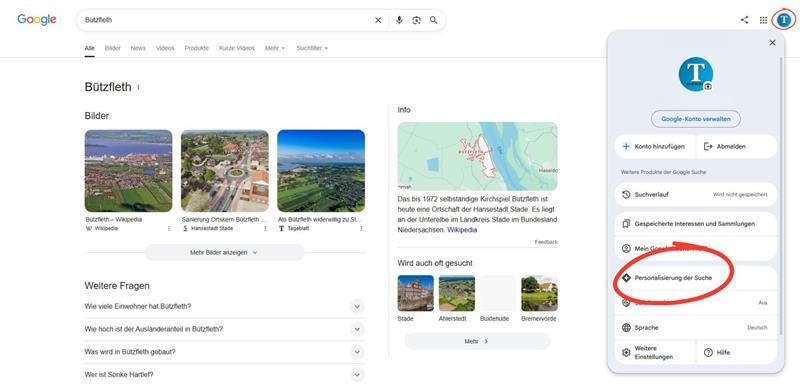Click the account avatar in the top corner
Viewport: 800px width, 386px height.
(783, 20)
